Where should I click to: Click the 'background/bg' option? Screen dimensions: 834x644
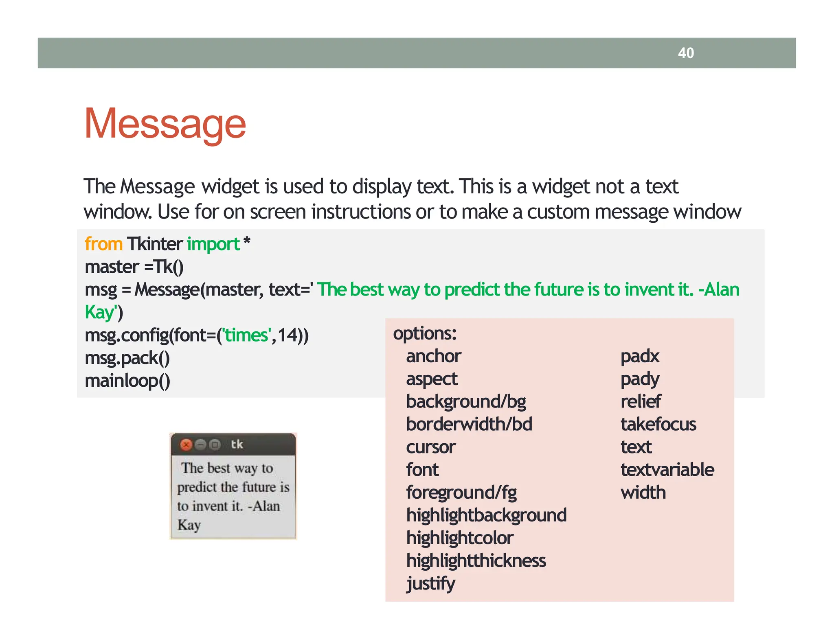tap(466, 402)
